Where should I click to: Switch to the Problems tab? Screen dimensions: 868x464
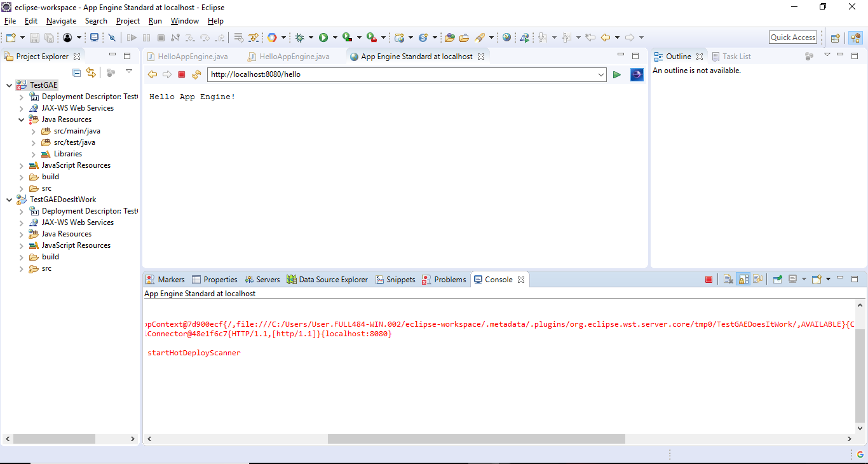444,280
